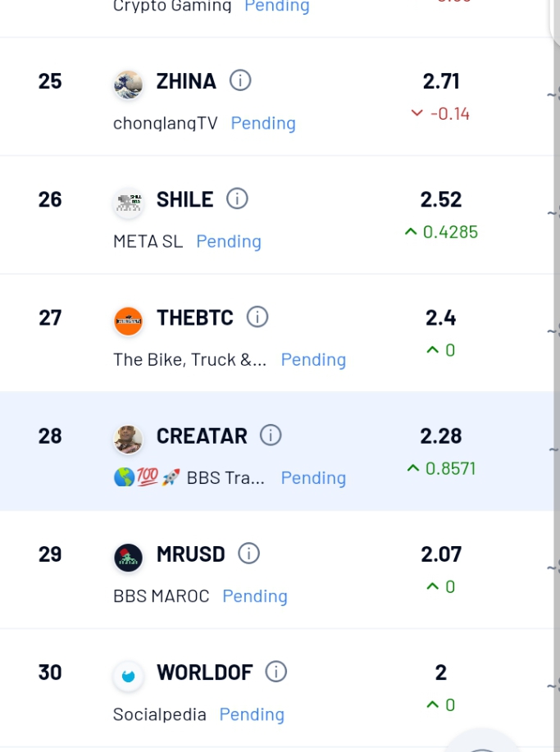The height and width of the screenshot is (752, 560).
Task: Click the WORLDOF blue drop logo
Action: click(x=128, y=677)
